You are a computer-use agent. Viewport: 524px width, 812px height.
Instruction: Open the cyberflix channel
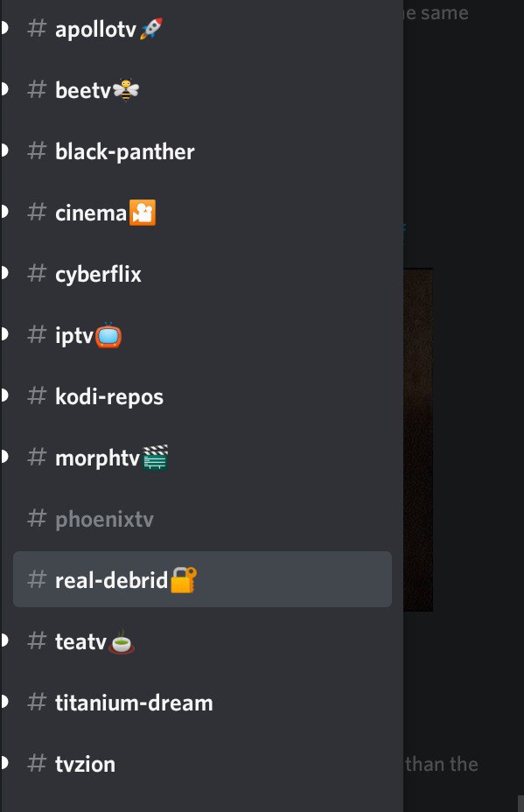[202, 273]
